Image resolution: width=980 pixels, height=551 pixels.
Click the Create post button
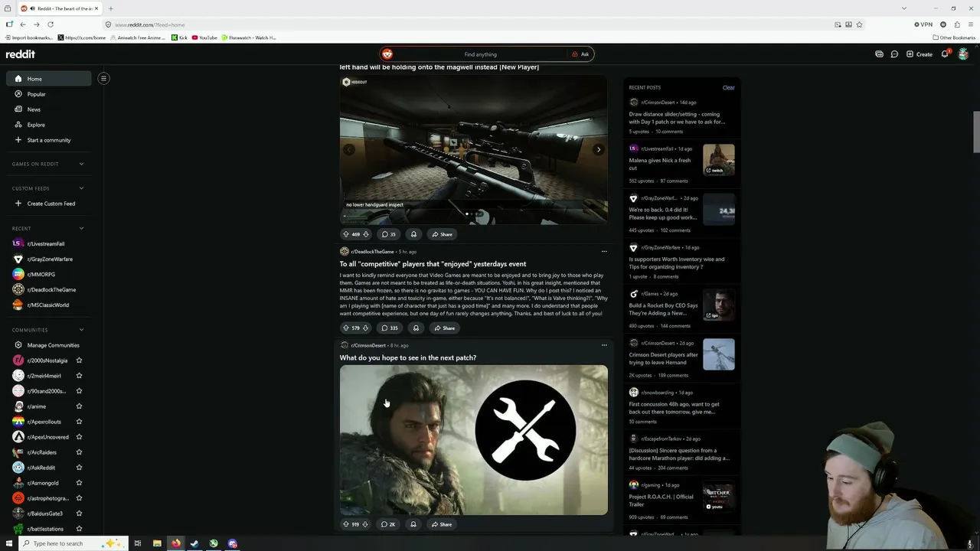920,54
